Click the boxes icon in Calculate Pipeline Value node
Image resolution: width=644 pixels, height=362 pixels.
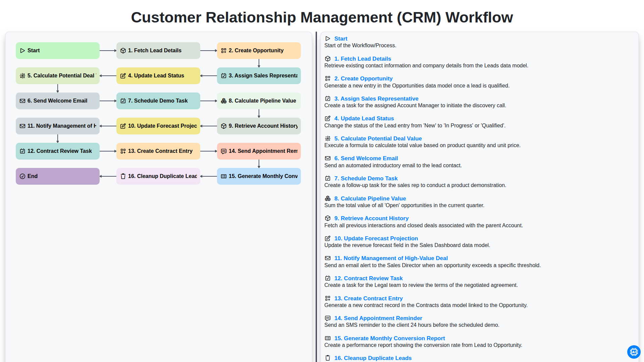(x=224, y=101)
